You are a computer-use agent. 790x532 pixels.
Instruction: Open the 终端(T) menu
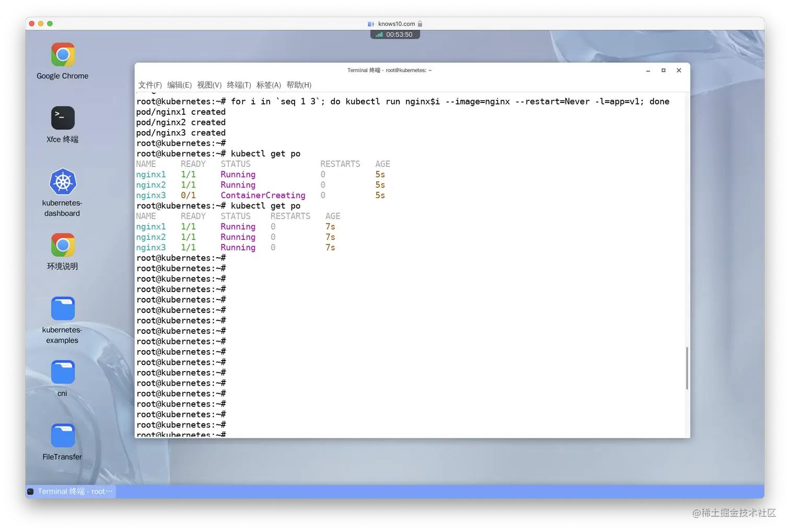pyautogui.click(x=239, y=85)
